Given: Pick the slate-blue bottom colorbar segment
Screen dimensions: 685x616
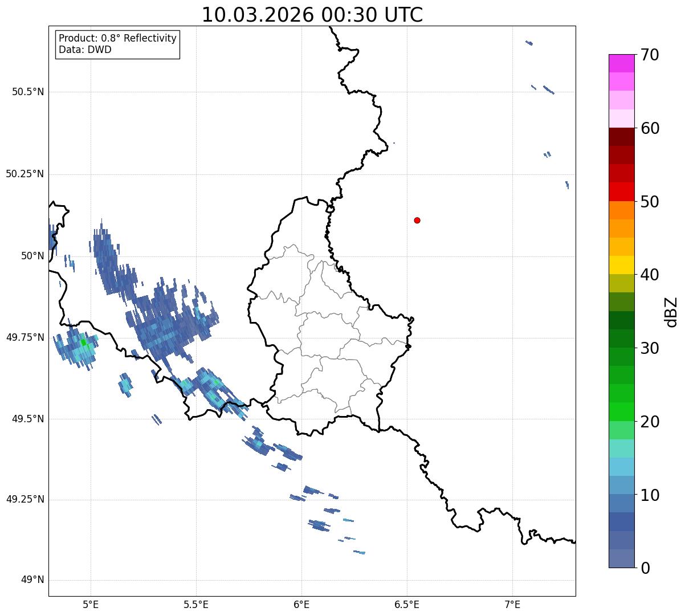Looking at the screenshot, I should point(622,558).
